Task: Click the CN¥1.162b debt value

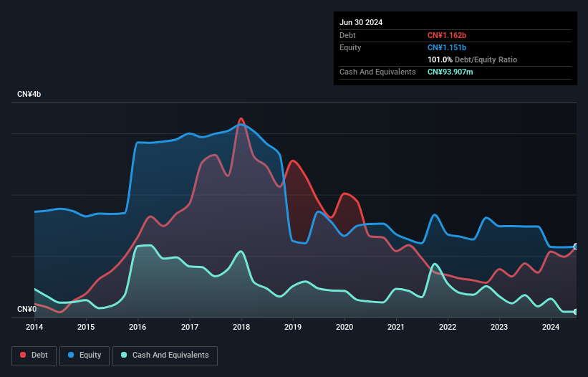Action: 447,35
